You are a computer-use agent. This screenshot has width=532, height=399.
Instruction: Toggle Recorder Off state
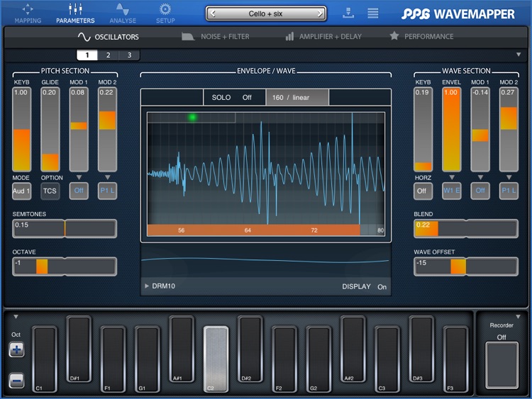501,337
